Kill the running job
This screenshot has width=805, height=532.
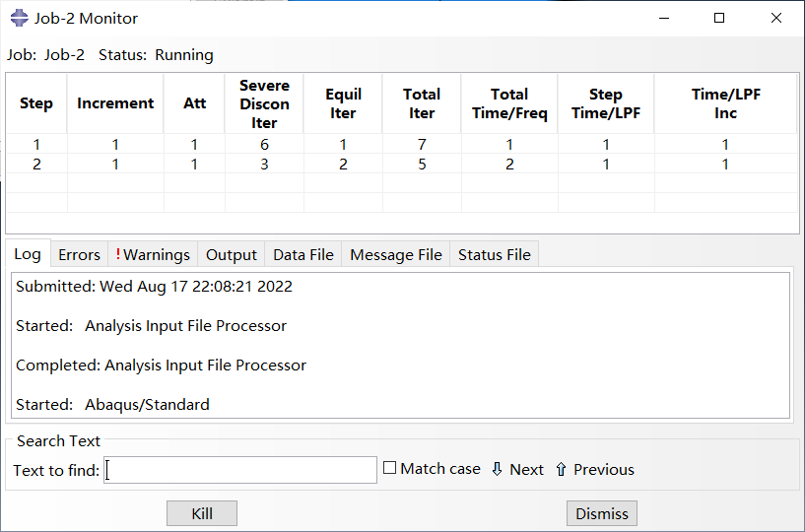click(x=201, y=513)
